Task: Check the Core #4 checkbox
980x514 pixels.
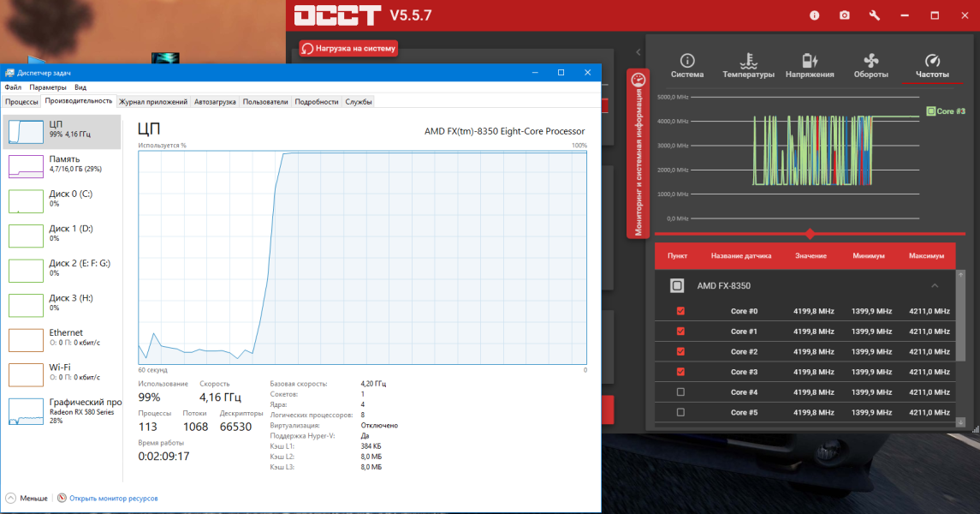Action: [x=680, y=392]
